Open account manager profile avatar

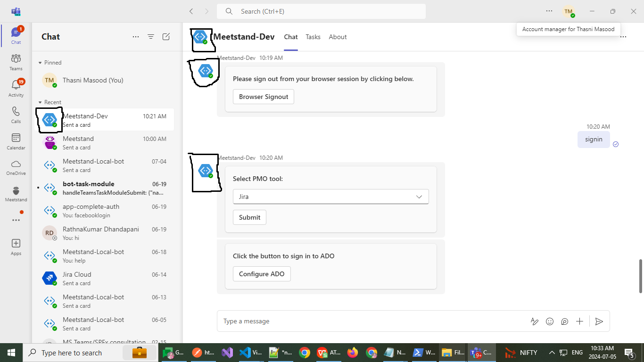[569, 11]
